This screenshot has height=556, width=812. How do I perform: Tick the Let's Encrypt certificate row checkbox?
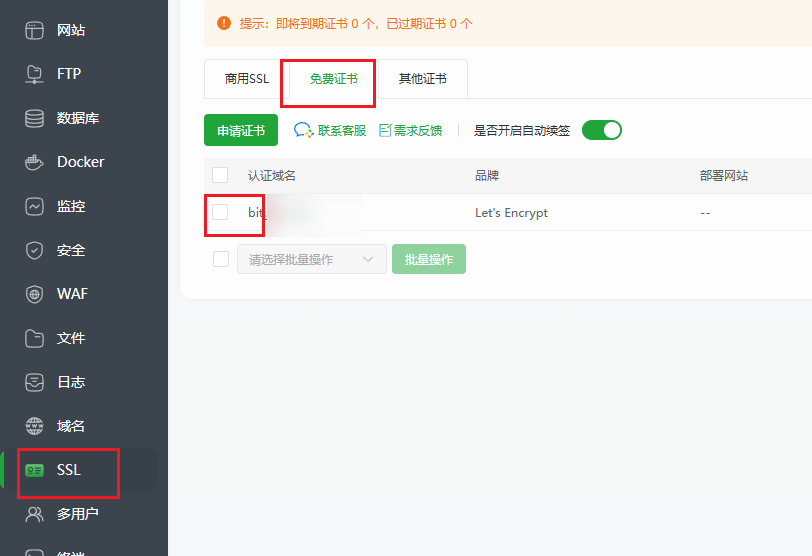click(x=220, y=212)
